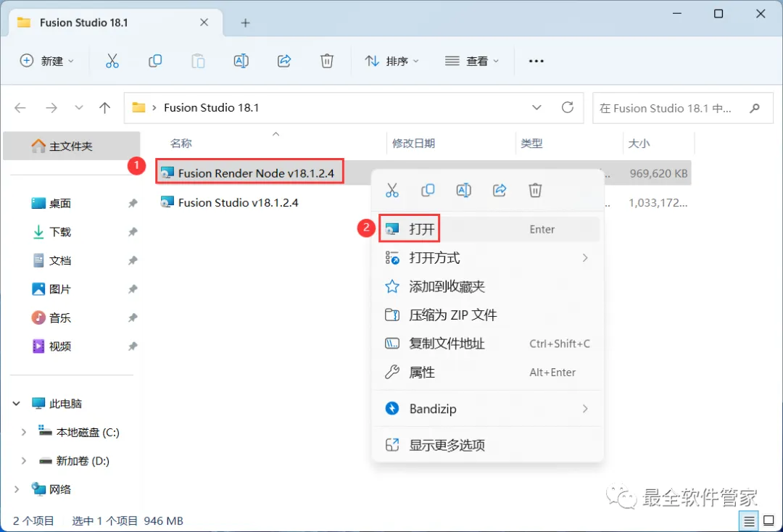Go back with the left arrow navigation button
Screen dimensions: 783x532
(20, 108)
